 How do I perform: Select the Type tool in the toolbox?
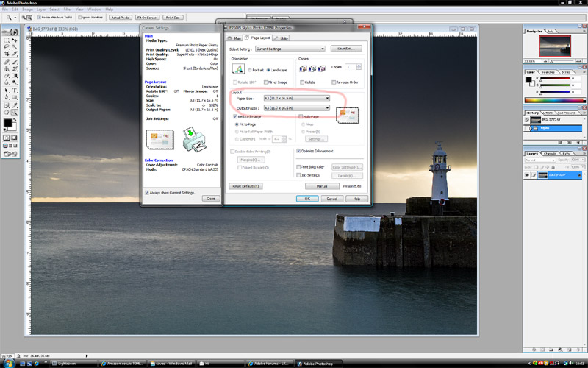click(15, 90)
